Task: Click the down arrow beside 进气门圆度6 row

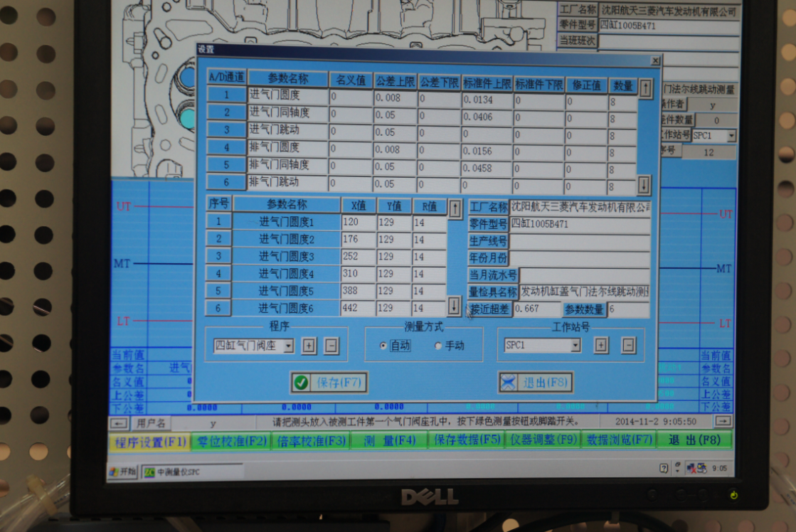Action: (454, 305)
